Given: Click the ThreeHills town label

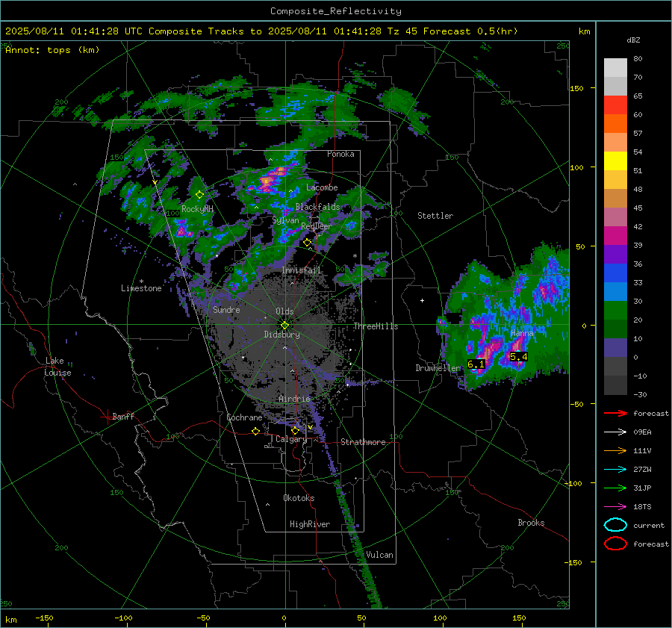Looking at the screenshot, I should coord(376,326).
